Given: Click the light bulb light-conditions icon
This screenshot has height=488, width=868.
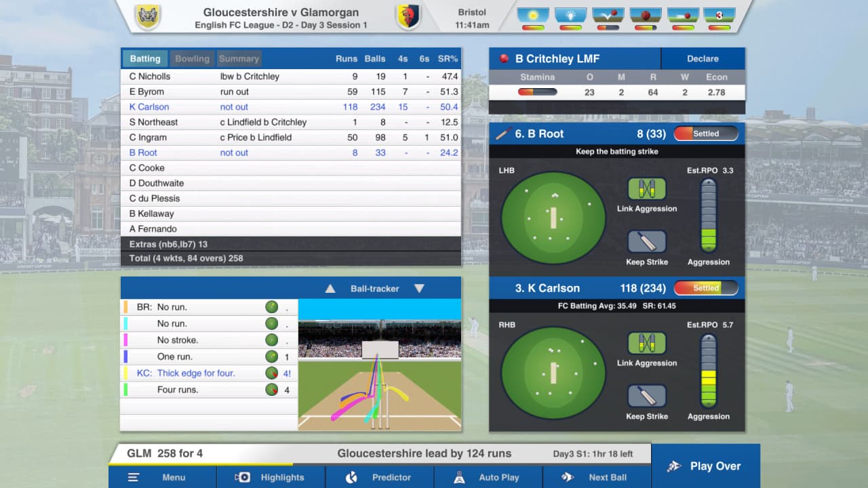Looking at the screenshot, I should pyautogui.click(x=570, y=16).
